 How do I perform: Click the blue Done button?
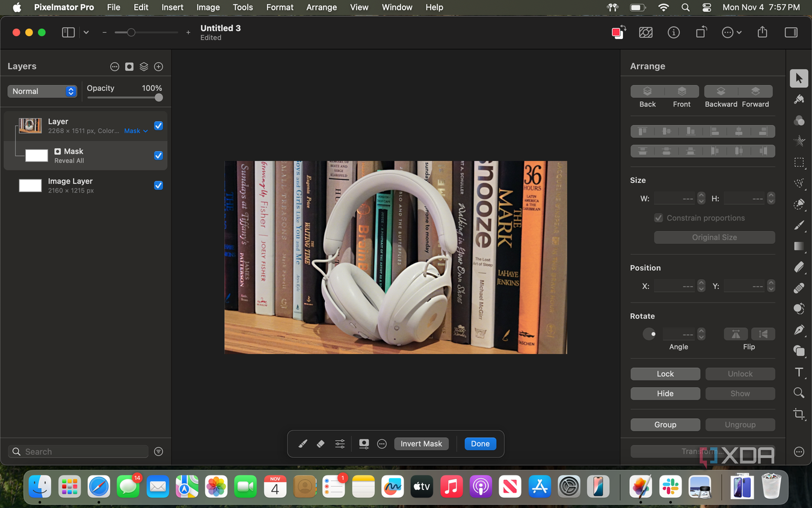480,444
